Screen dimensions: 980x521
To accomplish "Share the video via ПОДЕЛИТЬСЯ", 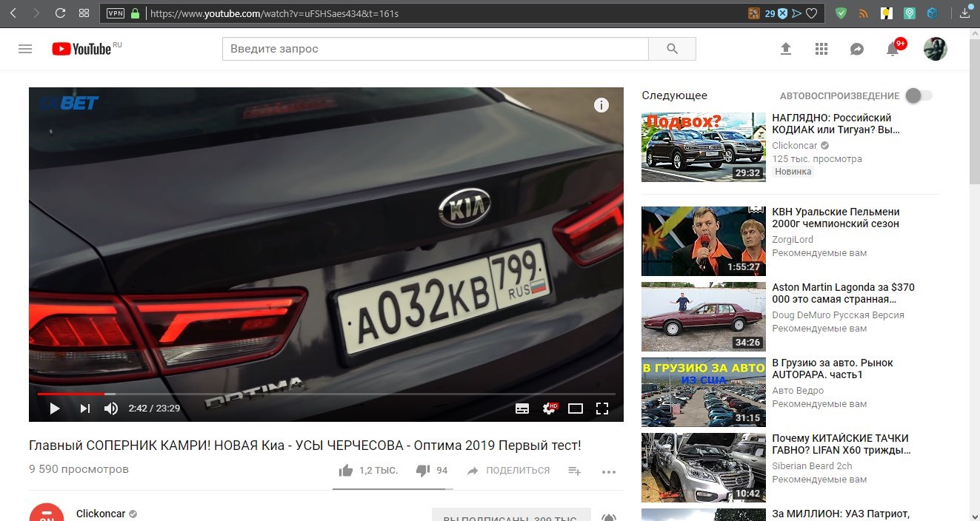I will (508, 471).
